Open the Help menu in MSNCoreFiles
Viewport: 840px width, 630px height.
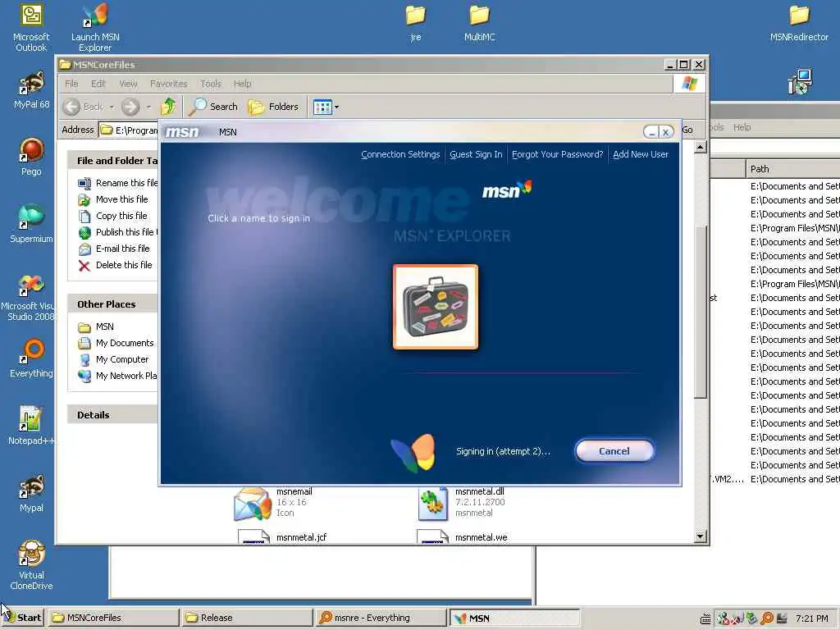click(x=242, y=84)
